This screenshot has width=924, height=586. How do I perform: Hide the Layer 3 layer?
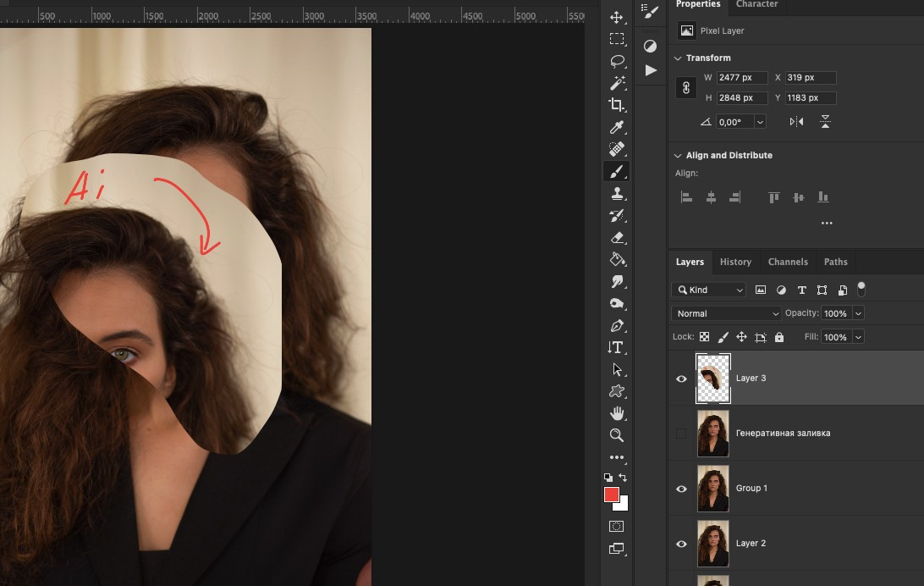681,379
